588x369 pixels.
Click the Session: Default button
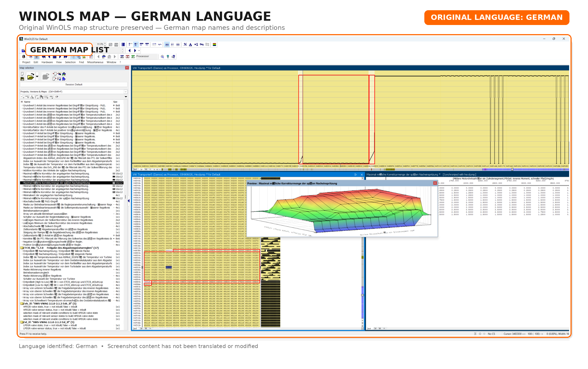click(74, 84)
